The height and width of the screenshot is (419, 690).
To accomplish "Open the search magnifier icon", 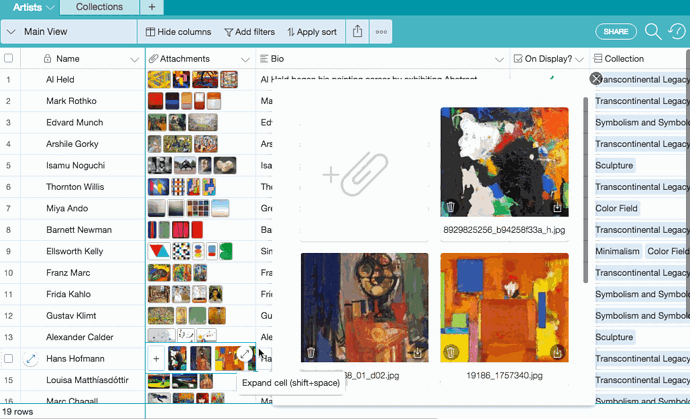I will click(653, 32).
